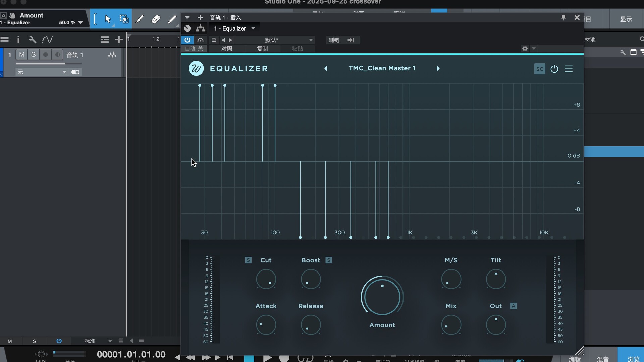Screen dimensions: 644x362
Task: Solo track 音轨 1
Action: (33, 54)
